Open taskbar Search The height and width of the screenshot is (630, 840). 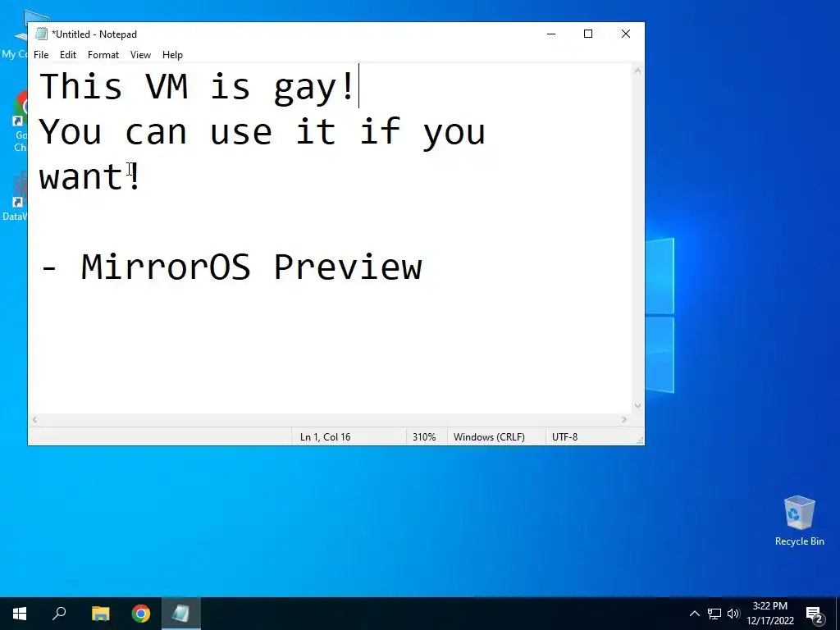point(59,614)
